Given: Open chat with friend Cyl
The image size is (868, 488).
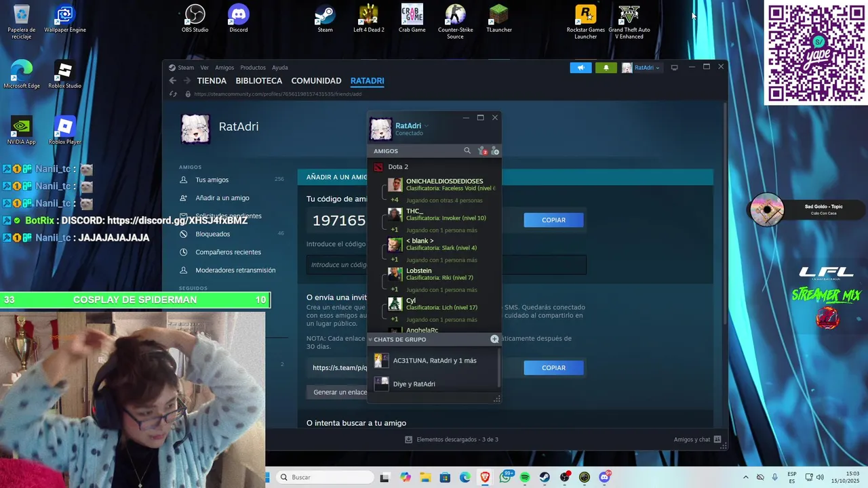Looking at the screenshot, I should coord(441,304).
